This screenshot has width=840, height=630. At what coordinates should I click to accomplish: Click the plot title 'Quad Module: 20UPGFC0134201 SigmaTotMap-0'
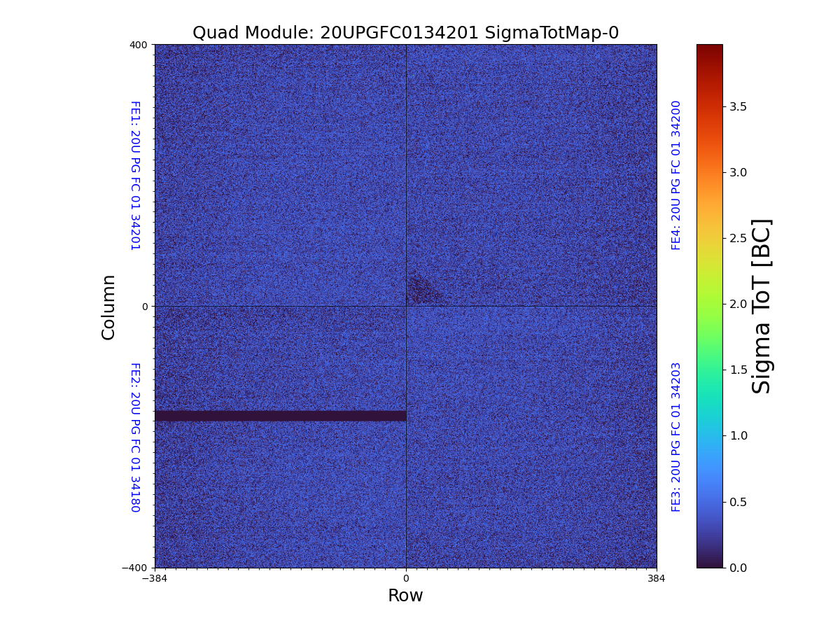click(x=405, y=33)
